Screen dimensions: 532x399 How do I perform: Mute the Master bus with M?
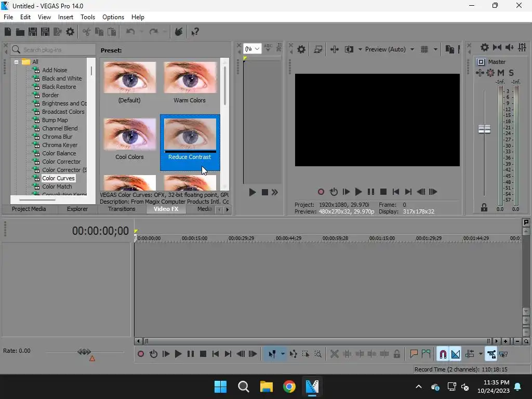point(501,73)
